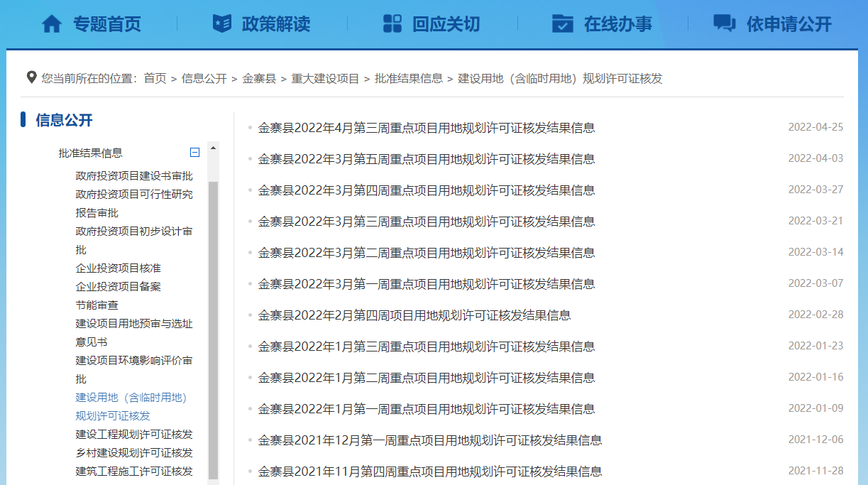Go to 信息公开 in the breadcrumb
Viewport: 868px width, 485px height.
coord(204,78)
